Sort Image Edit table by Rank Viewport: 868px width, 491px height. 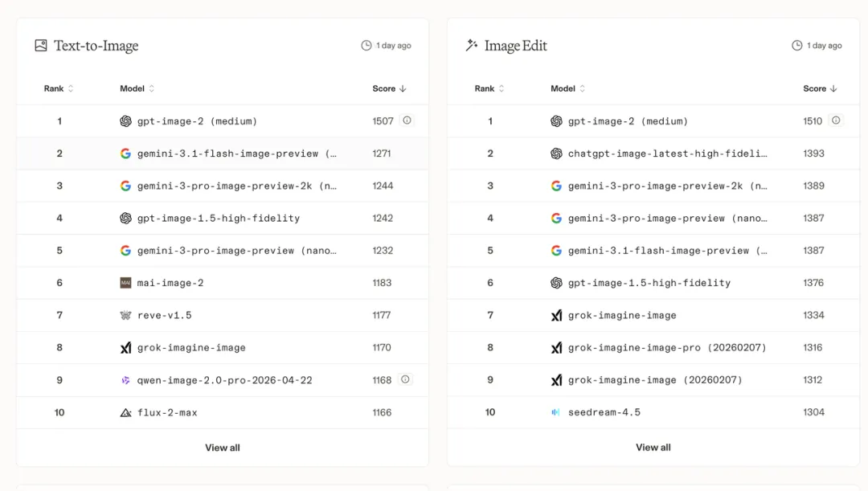click(489, 88)
